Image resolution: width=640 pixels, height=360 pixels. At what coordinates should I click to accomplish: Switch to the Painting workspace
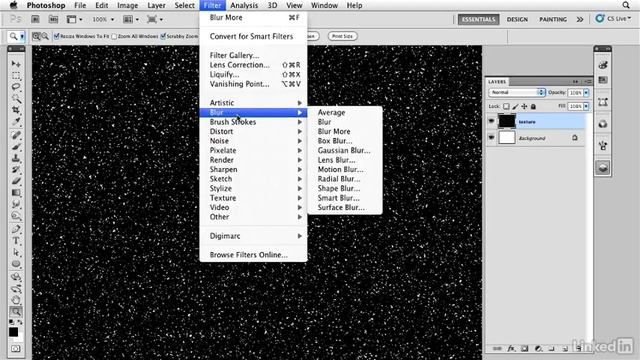(x=553, y=19)
